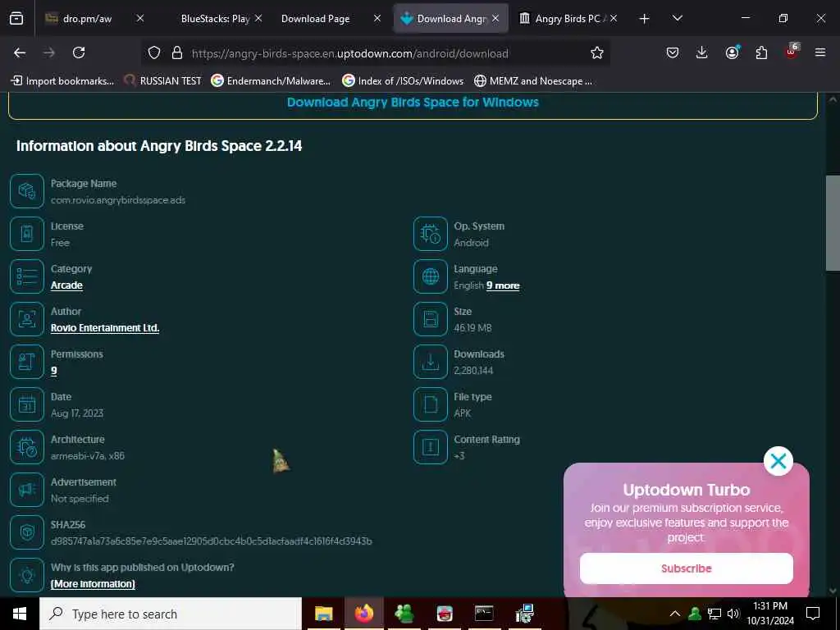The width and height of the screenshot is (840, 630).
Task: Open the Index of /ISOs/Windows bookmark
Action: (x=403, y=81)
